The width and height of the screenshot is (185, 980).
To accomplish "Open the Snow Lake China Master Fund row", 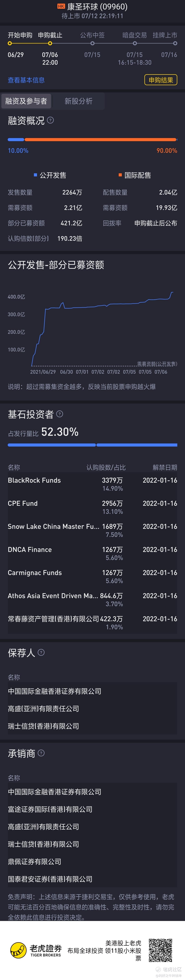I will click(x=92, y=530).
